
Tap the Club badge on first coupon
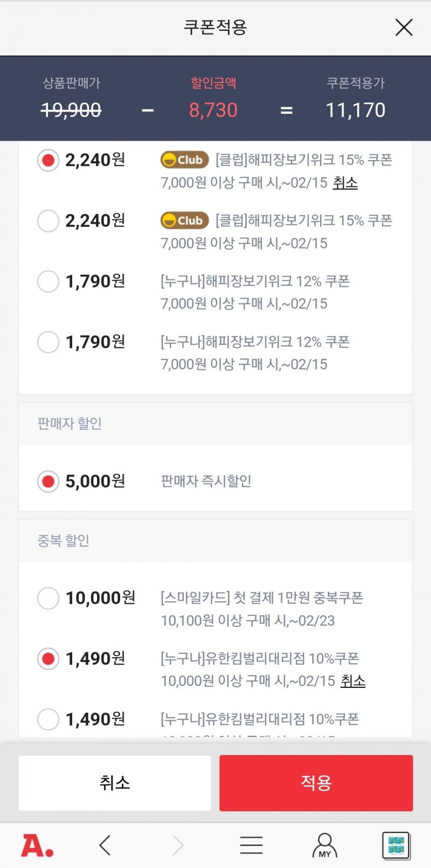(184, 160)
